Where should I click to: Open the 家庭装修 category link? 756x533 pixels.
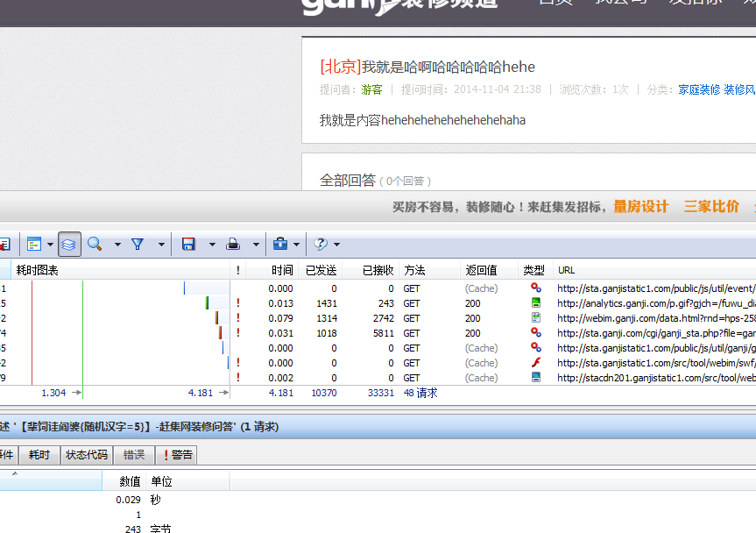click(x=699, y=89)
